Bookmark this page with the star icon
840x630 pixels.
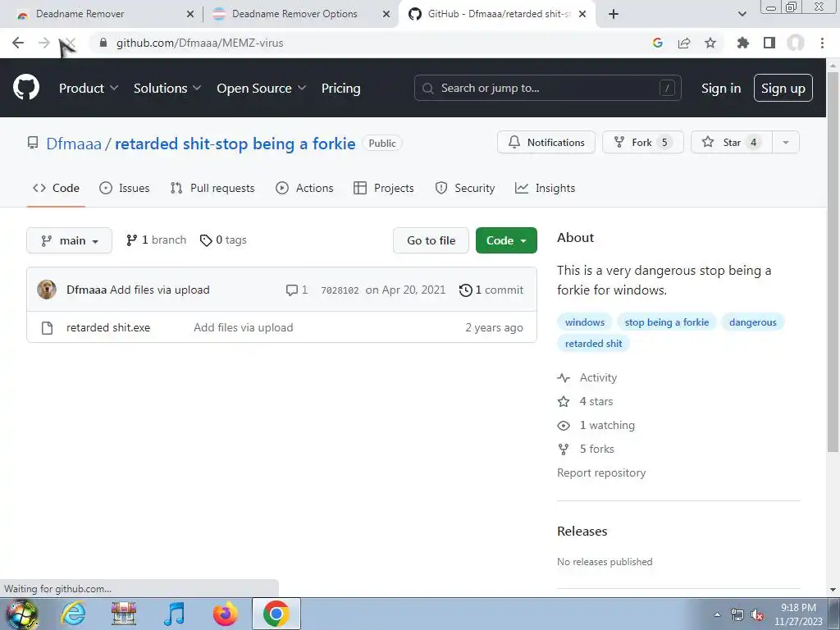pyautogui.click(x=710, y=43)
